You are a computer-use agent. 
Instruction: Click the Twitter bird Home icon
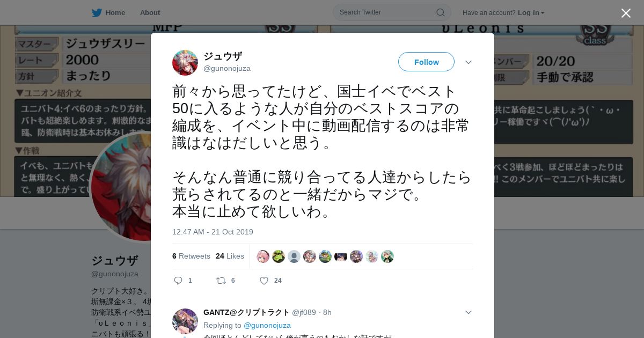97,12
